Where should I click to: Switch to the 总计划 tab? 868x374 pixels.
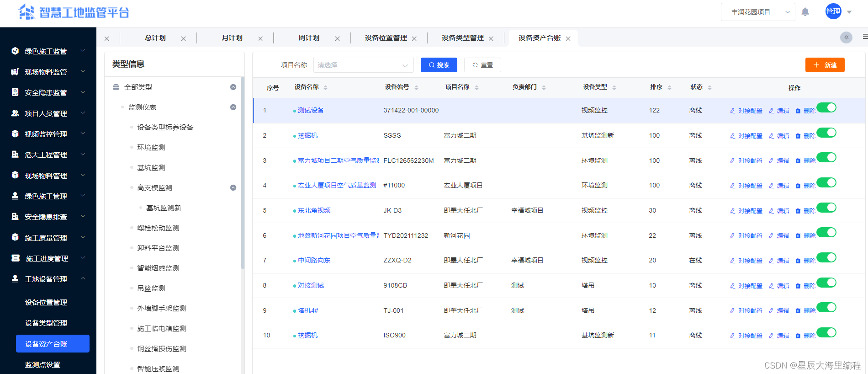click(x=155, y=38)
